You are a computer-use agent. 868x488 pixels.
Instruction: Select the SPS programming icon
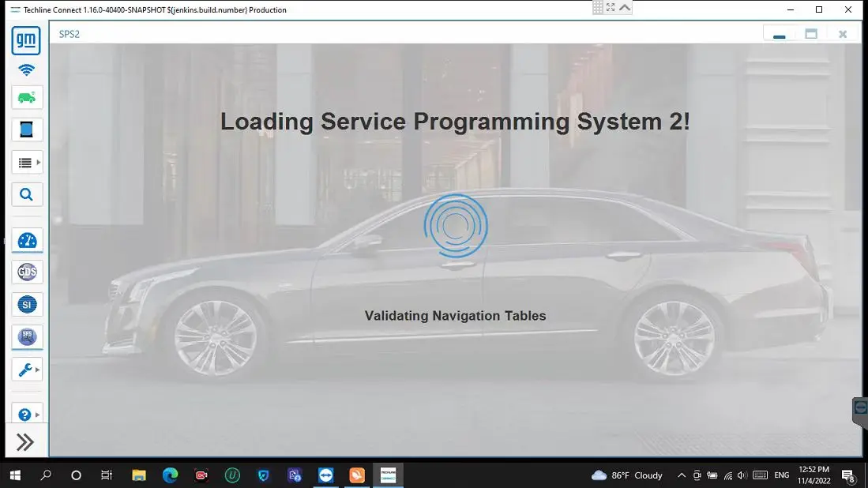coord(27,337)
